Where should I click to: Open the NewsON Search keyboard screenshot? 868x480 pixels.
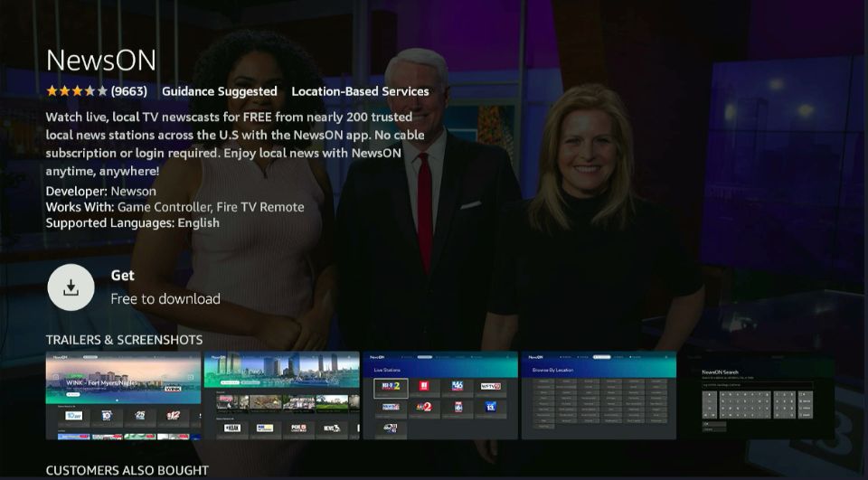click(x=757, y=395)
